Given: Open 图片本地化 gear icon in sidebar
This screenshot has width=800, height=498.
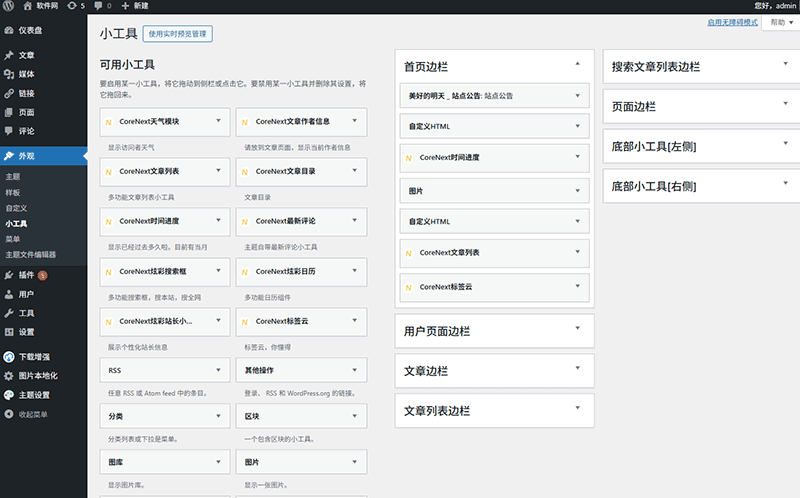Looking at the screenshot, I should (x=9, y=376).
